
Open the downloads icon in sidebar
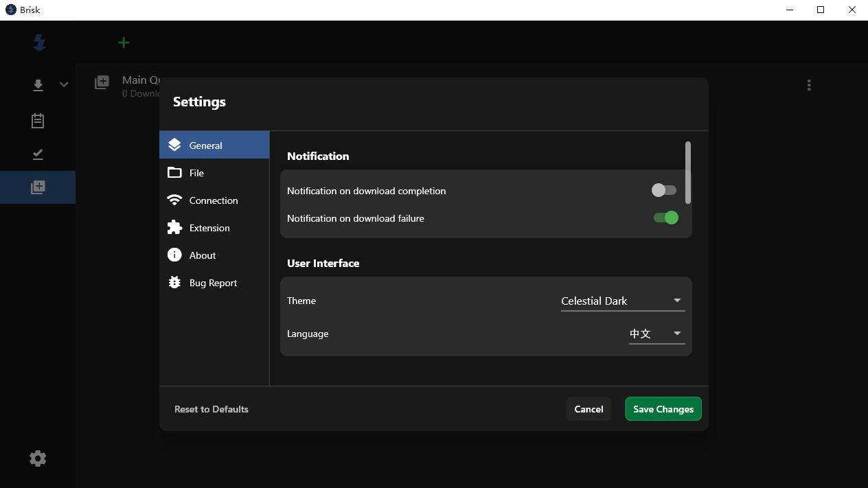[38, 85]
